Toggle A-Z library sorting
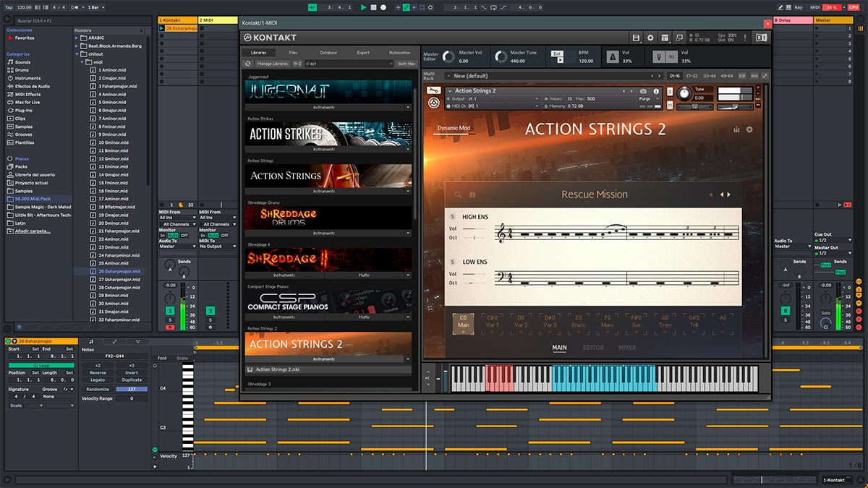Viewport: 868px width, 488px height. (297, 64)
